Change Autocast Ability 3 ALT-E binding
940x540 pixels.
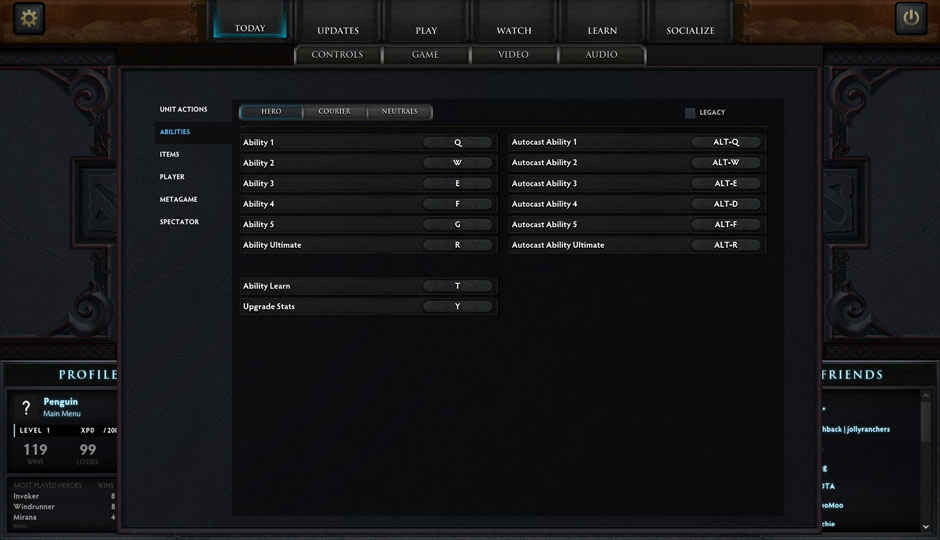[x=726, y=183]
